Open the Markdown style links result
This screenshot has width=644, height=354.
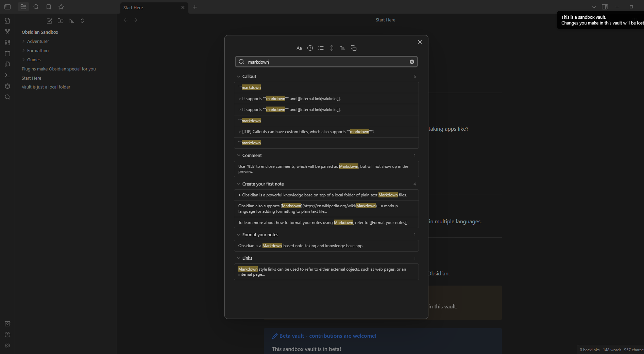pos(326,272)
